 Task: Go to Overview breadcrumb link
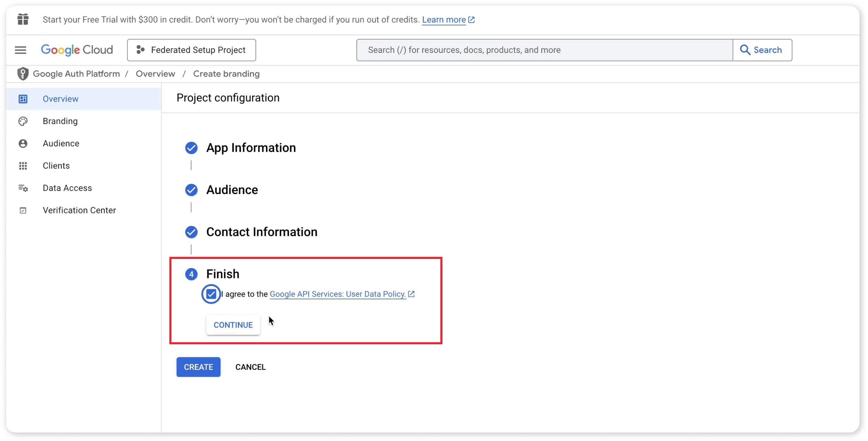155,74
